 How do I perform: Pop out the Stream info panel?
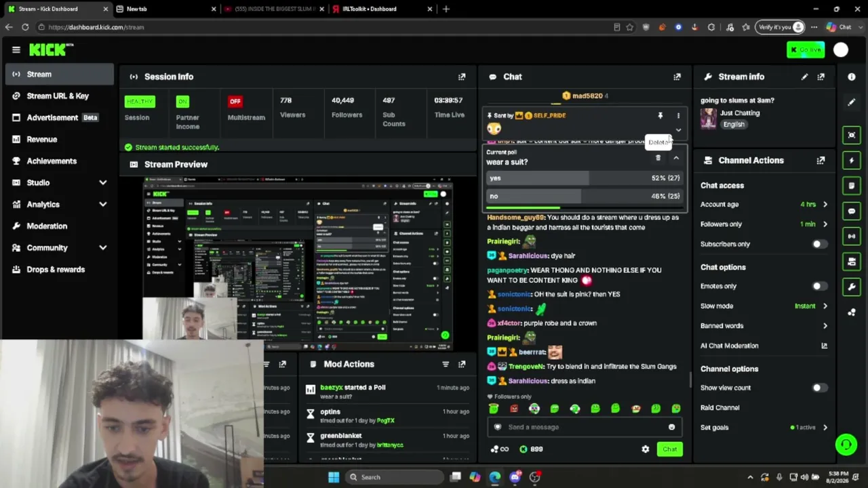tap(821, 77)
